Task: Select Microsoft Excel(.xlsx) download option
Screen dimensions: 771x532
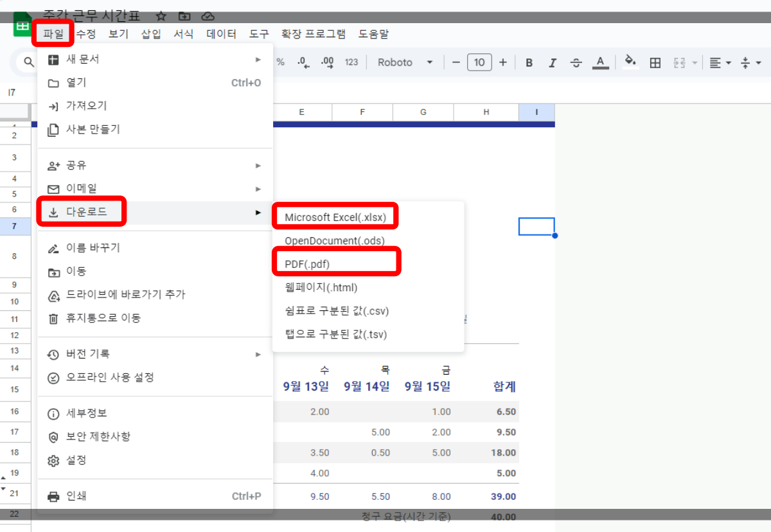Action: [335, 216]
